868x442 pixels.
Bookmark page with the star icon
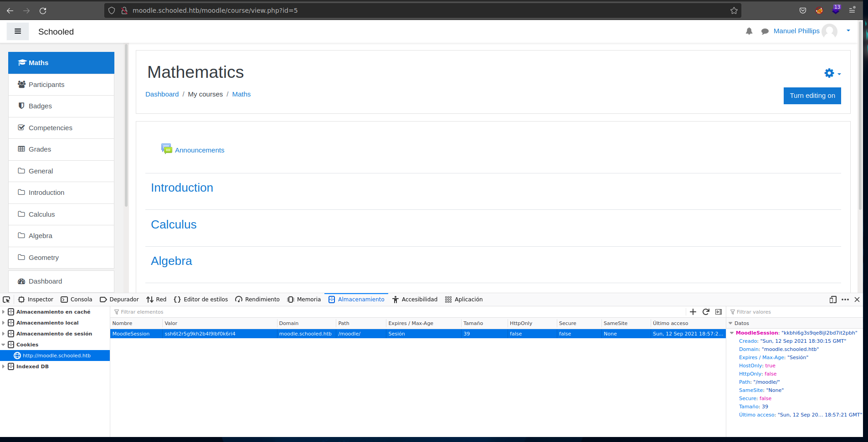(734, 10)
